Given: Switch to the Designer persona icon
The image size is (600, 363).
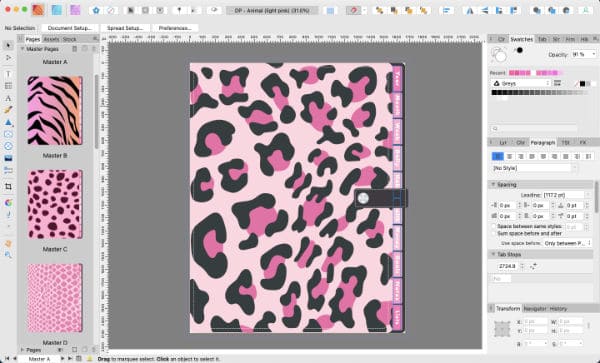Looking at the screenshot, I should click(x=57, y=10).
